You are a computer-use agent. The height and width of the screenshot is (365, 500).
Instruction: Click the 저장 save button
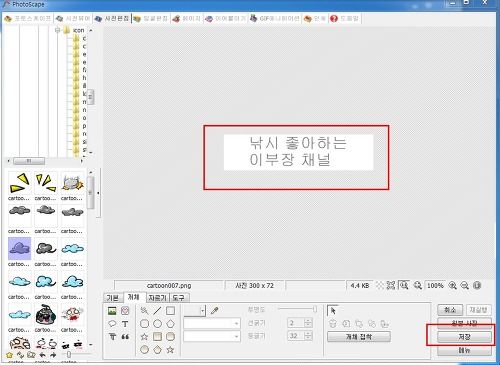[464, 337]
